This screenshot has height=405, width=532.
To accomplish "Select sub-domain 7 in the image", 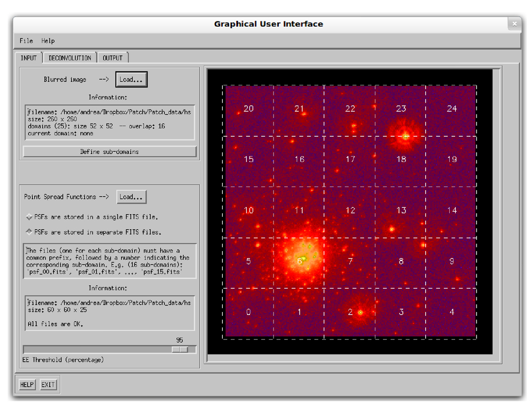I will pos(349,263).
